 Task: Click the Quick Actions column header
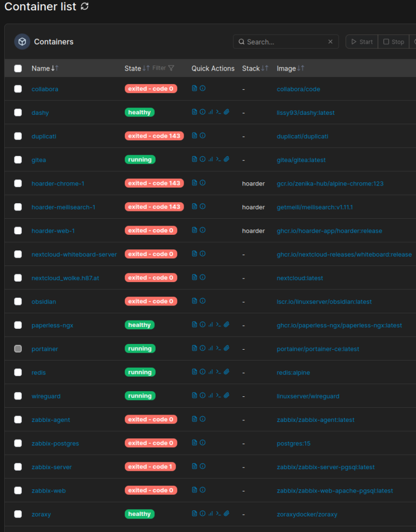point(213,69)
